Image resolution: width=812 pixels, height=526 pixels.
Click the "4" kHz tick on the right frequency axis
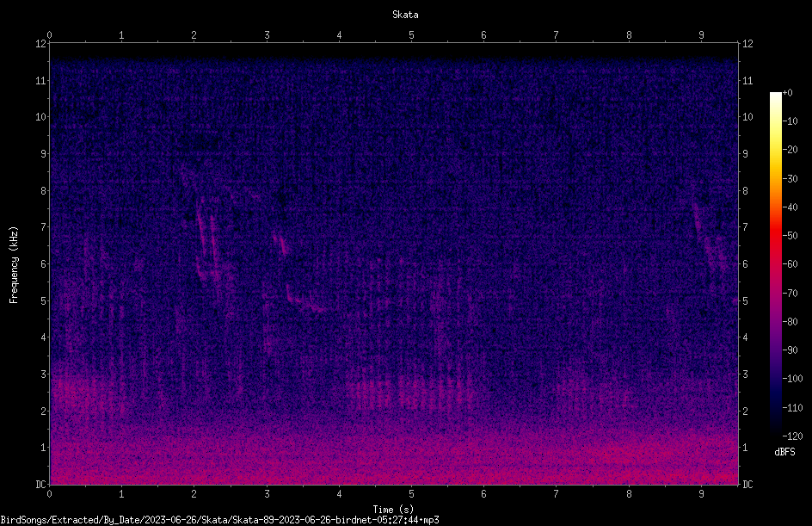tap(746, 337)
